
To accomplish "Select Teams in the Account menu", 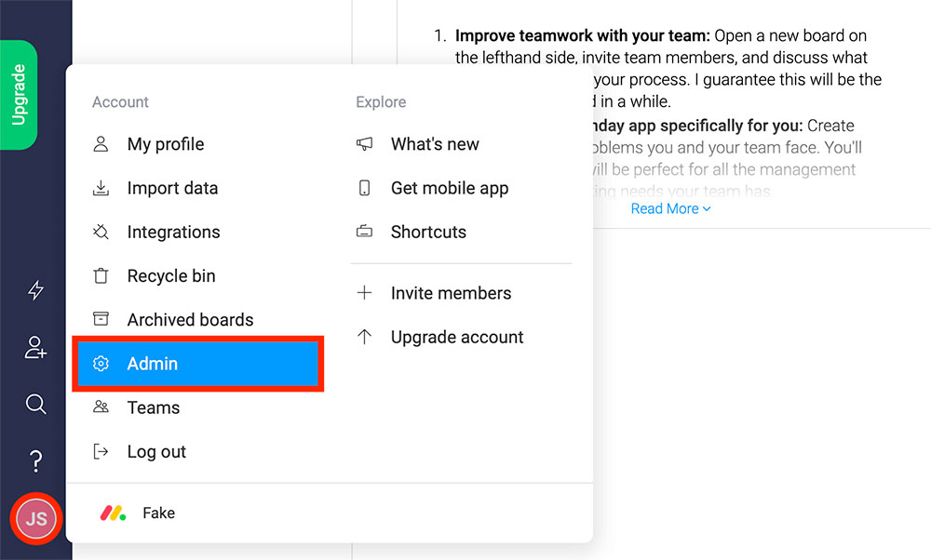I will 154,407.
